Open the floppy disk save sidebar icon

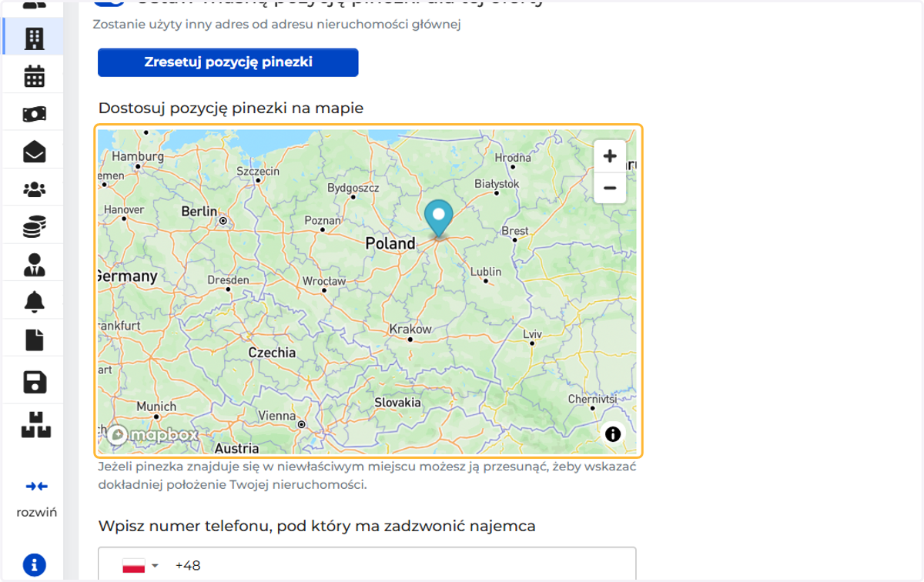pos(34,383)
